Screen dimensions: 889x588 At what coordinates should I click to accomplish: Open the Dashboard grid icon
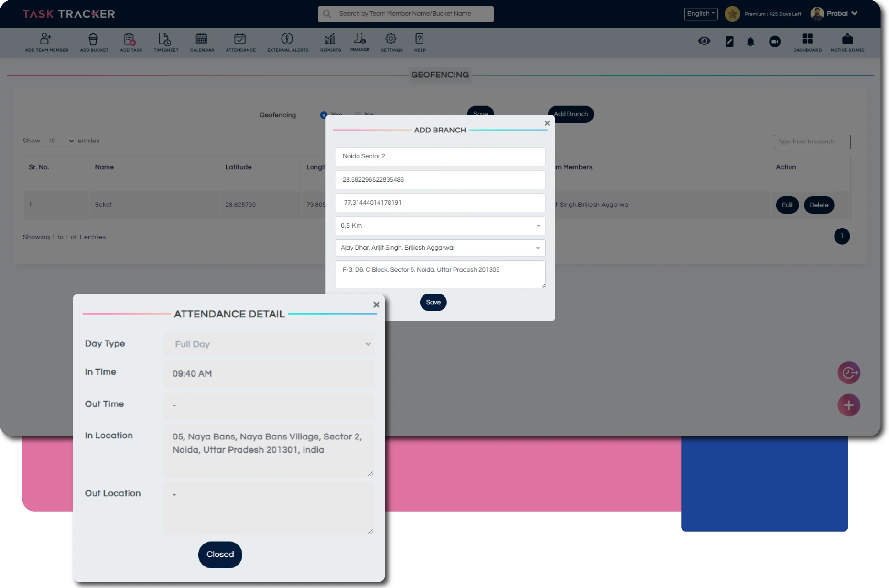807,42
